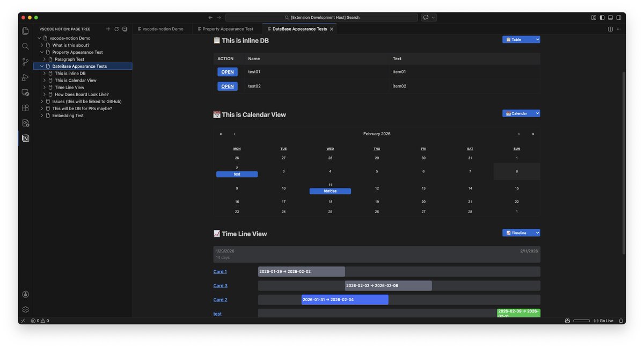
Task: Refresh the Notion page tree
Action: pyautogui.click(x=116, y=29)
